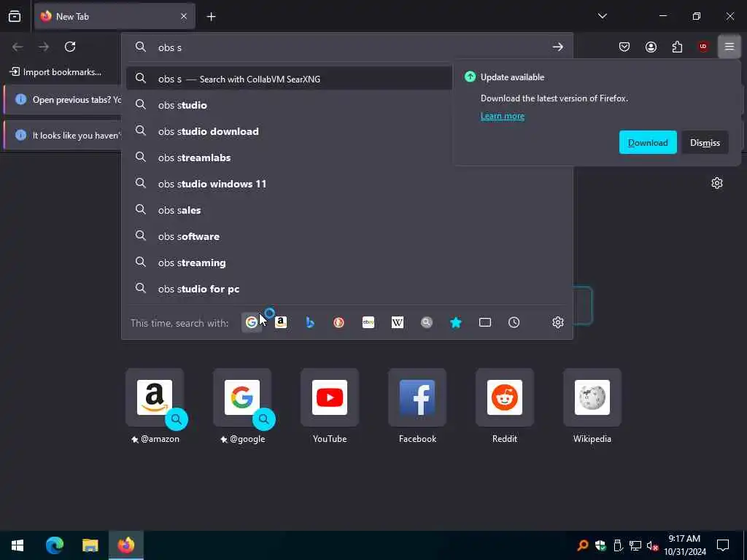Open the Extensions puzzle-piece icon
Screen dimensions: 747x560
point(677,47)
